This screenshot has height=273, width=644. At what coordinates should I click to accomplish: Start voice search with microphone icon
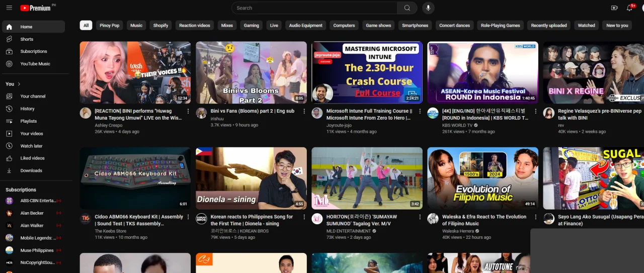[429, 8]
